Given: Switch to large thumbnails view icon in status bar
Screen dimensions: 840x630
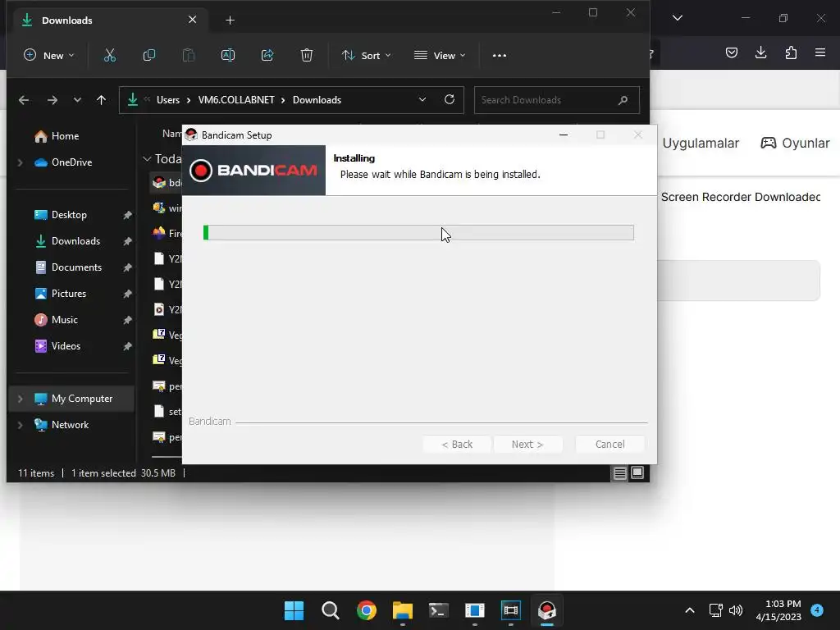Looking at the screenshot, I should (637, 473).
